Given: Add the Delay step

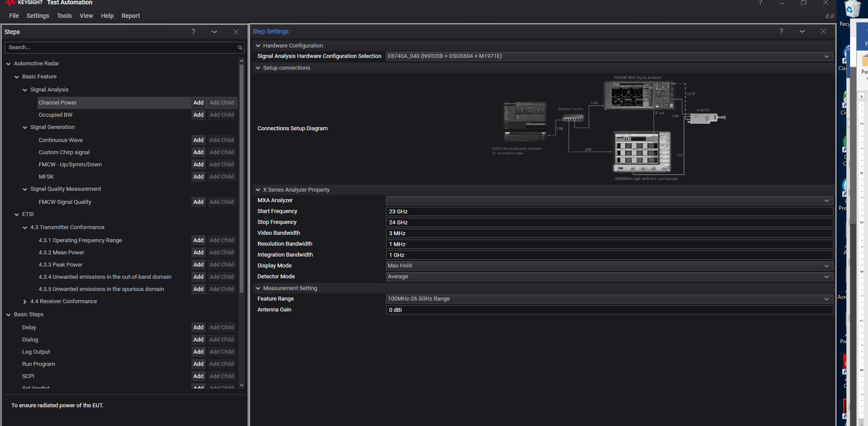Looking at the screenshot, I should (198, 328).
